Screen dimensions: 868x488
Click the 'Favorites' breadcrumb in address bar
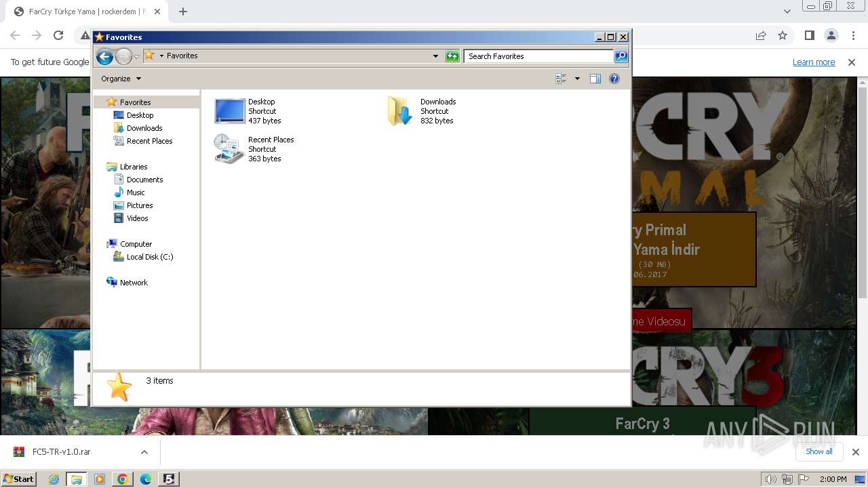coord(182,56)
